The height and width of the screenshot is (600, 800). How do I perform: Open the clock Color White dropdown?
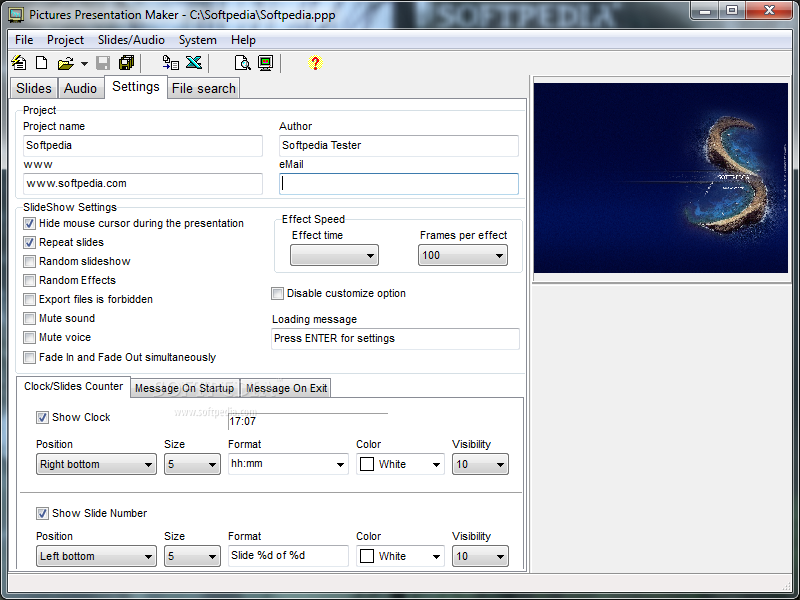click(x=401, y=464)
